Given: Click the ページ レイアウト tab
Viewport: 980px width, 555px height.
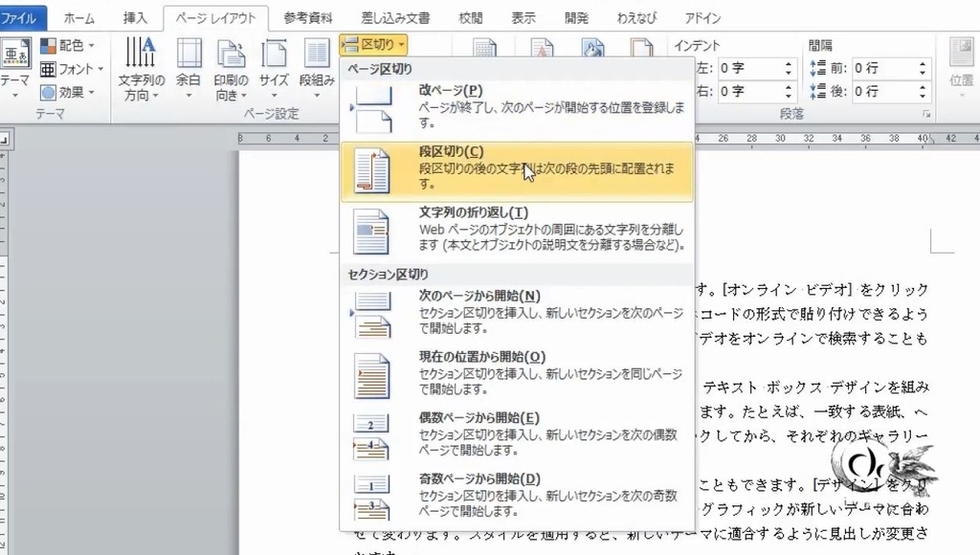Looking at the screenshot, I should click(215, 18).
